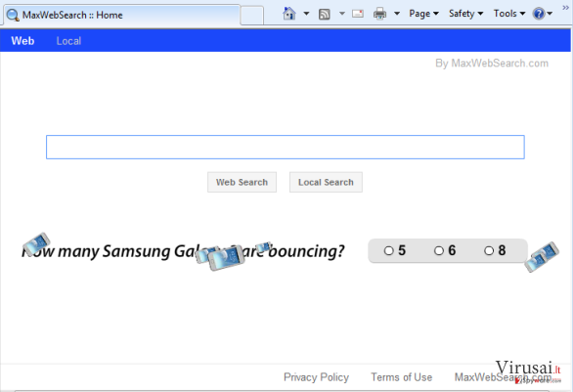Expand the feeds dropdown arrow
Screen dimensions: 573x392
(341, 14)
